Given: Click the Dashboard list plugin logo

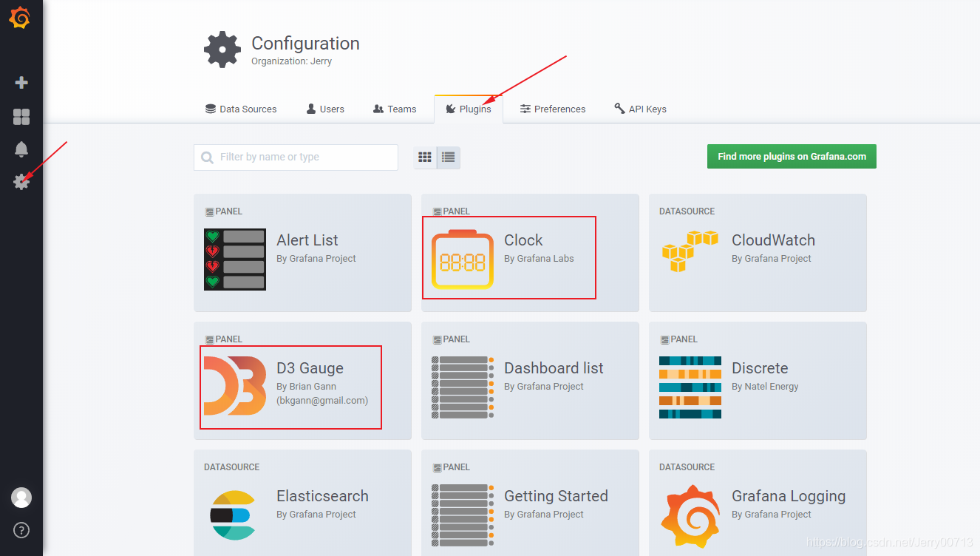Looking at the screenshot, I should click(463, 387).
